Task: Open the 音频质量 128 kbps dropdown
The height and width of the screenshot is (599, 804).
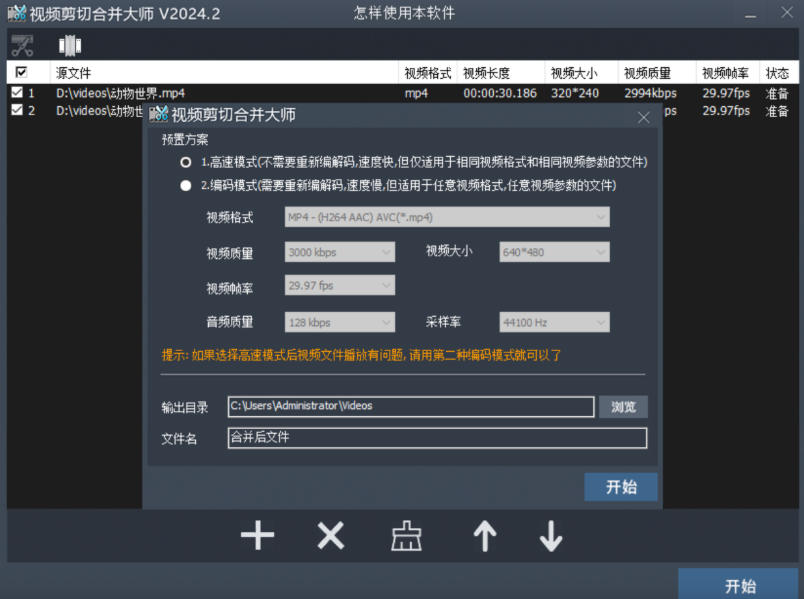Action: pos(340,322)
